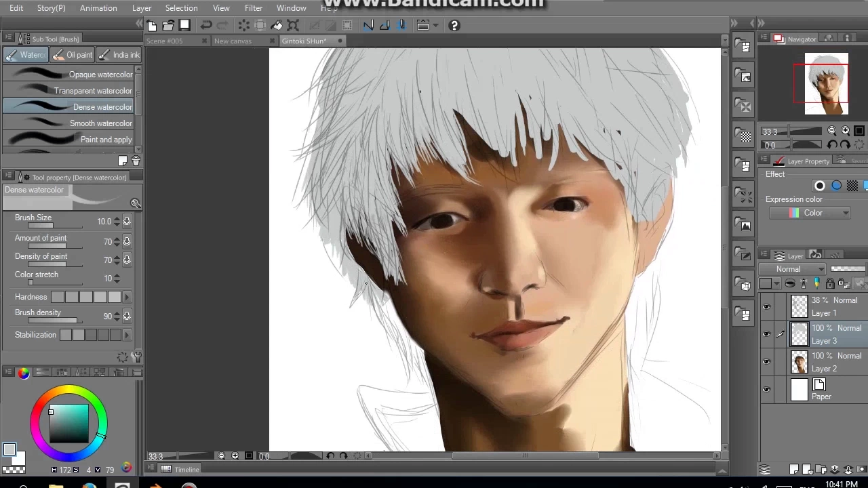The height and width of the screenshot is (488, 868).
Task: Click the brush preview magnifier icon
Action: point(136,203)
